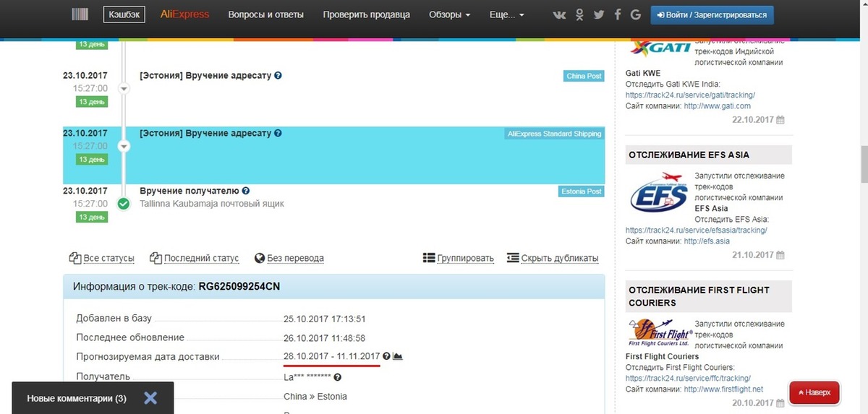
Task: Open the http://www.firstflight.net link
Action: pos(723,389)
